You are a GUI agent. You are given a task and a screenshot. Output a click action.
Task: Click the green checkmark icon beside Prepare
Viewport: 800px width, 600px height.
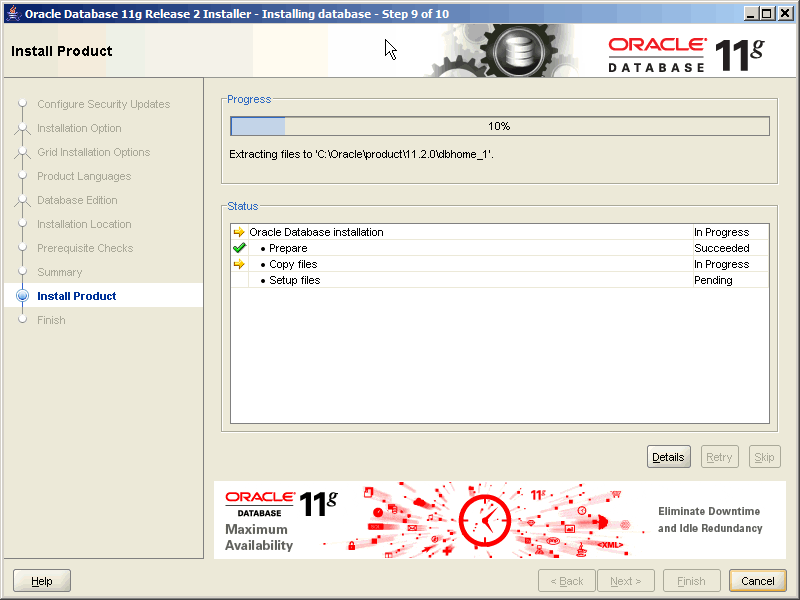pyautogui.click(x=239, y=248)
